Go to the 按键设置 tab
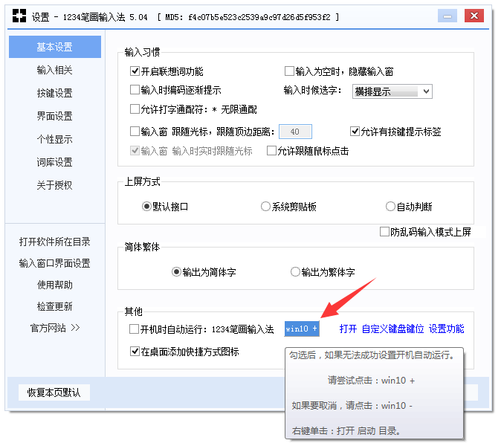The image size is (504, 446). [x=55, y=93]
